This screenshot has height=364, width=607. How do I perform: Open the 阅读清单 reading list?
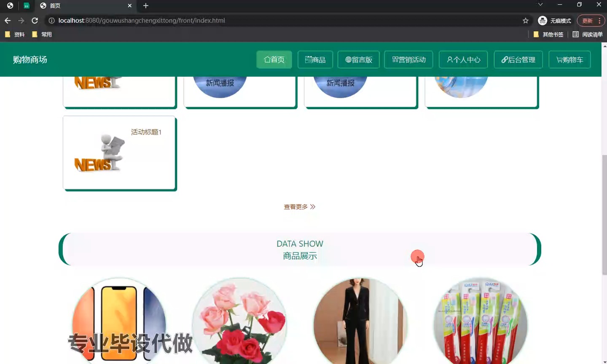click(x=588, y=35)
